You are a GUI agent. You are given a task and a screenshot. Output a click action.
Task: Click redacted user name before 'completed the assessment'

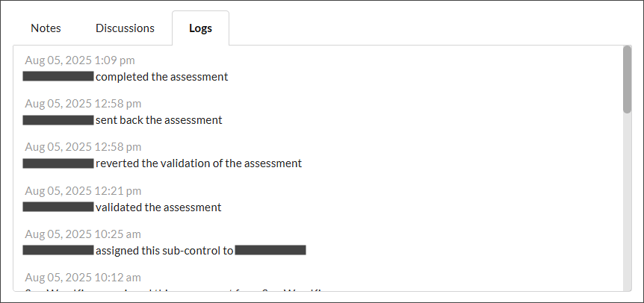coord(58,77)
